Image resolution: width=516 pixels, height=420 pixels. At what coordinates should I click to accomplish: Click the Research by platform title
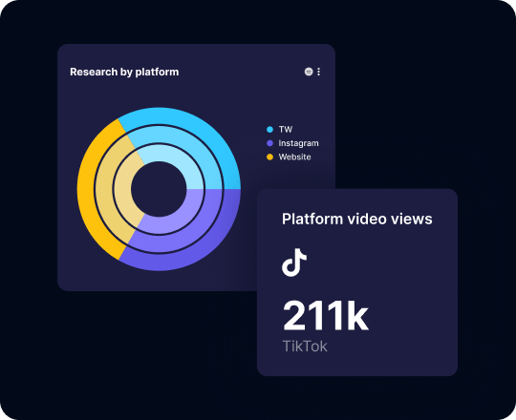click(x=124, y=72)
